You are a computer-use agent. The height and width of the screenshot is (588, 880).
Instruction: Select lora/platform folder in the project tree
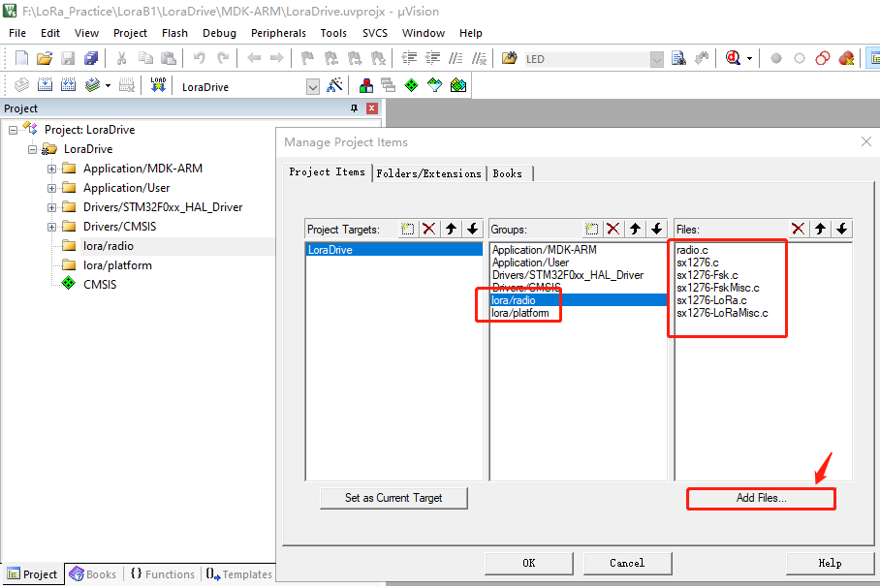pos(117,265)
